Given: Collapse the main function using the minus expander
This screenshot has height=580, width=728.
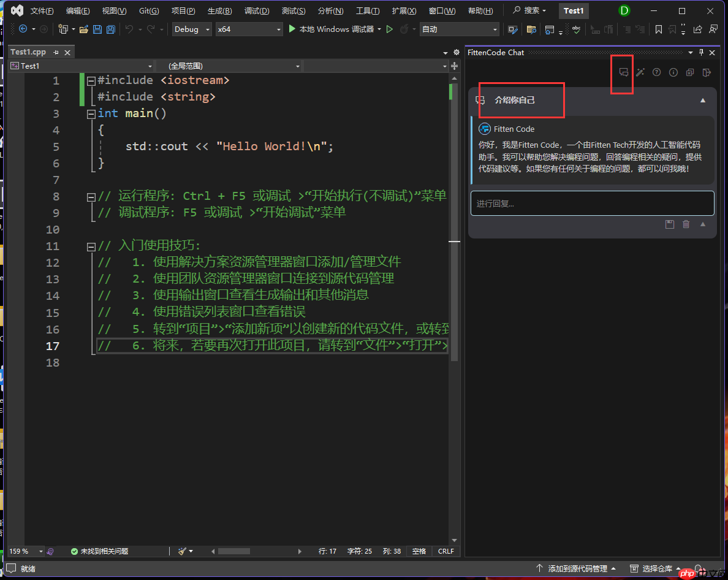Looking at the screenshot, I should [x=91, y=113].
